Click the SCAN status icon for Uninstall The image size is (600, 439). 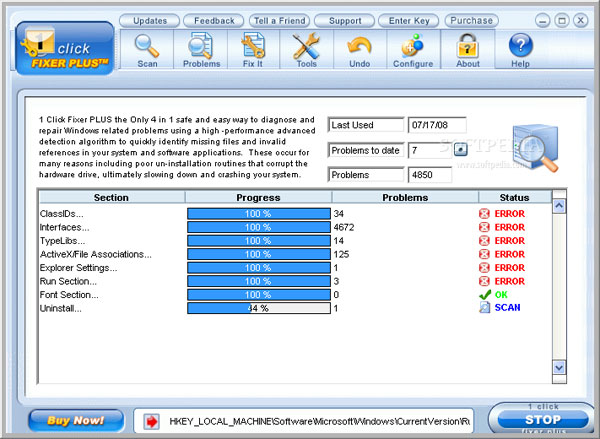pos(485,308)
